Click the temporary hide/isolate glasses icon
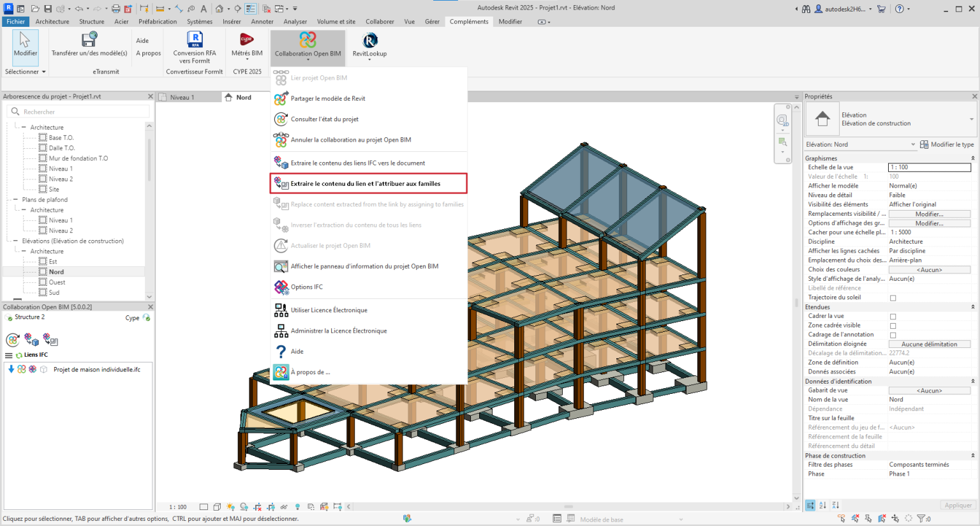 pyautogui.click(x=283, y=506)
